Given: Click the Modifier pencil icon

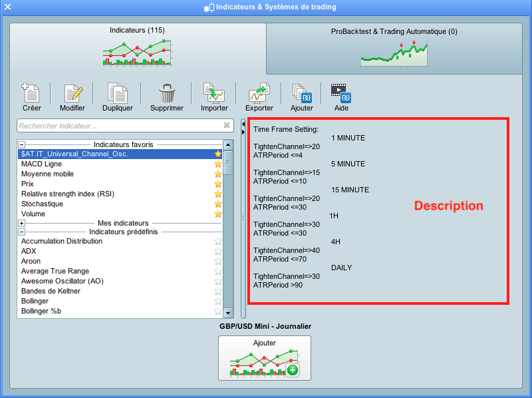Looking at the screenshot, I should click(73, 93).
